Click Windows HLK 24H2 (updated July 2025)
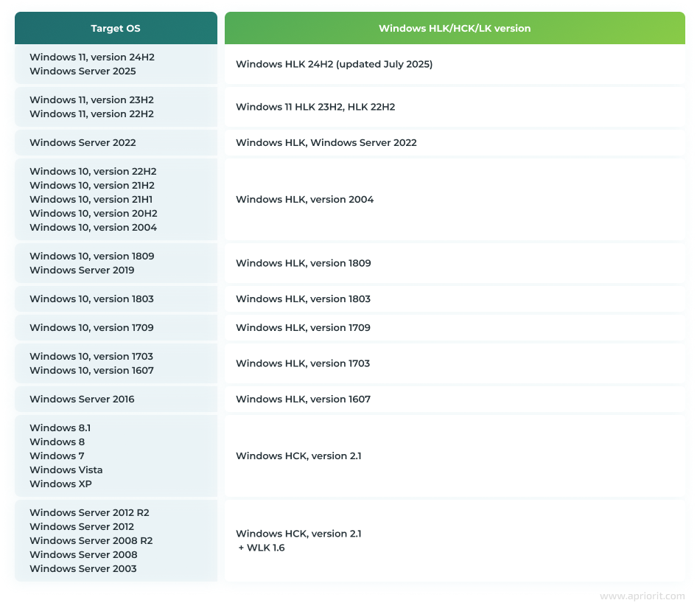This screenshot has width=700, height=614. coord(333,64)
